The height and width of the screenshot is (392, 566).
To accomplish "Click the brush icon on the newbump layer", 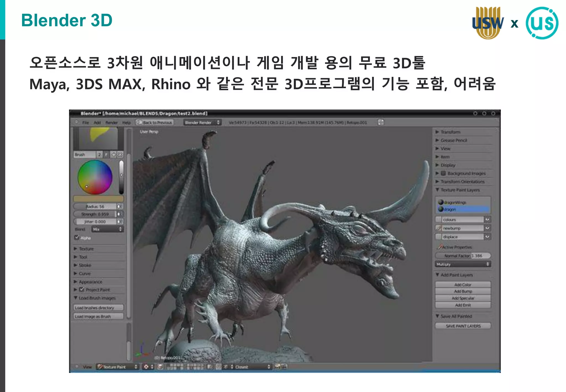I will [439, 228].
